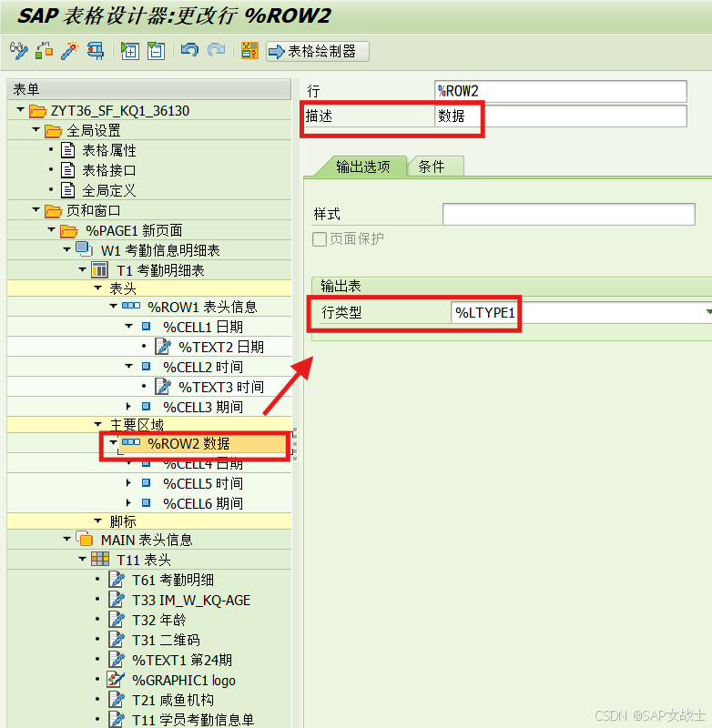
Task: Click the 样式 input field
Action: pos(568,214)
